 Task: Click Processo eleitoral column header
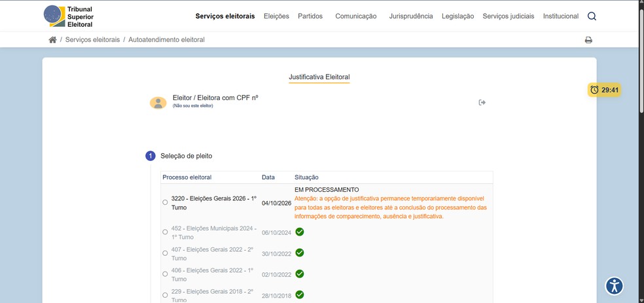pos(187,177)
